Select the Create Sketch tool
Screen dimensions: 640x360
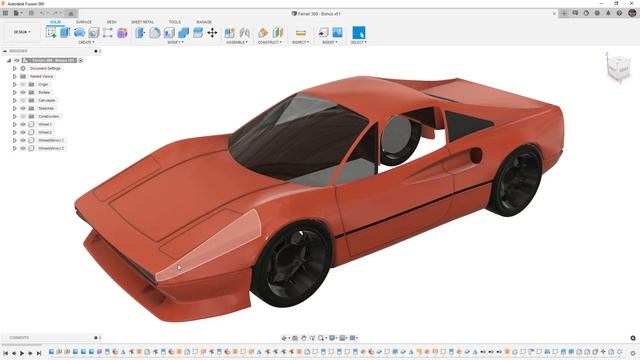(51, 33)
